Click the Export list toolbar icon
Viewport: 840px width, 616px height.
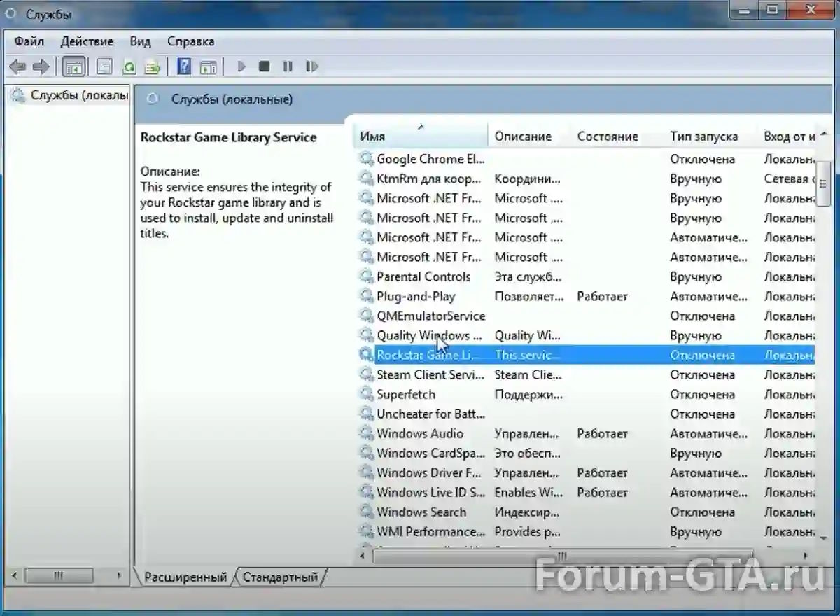point(152,66)
